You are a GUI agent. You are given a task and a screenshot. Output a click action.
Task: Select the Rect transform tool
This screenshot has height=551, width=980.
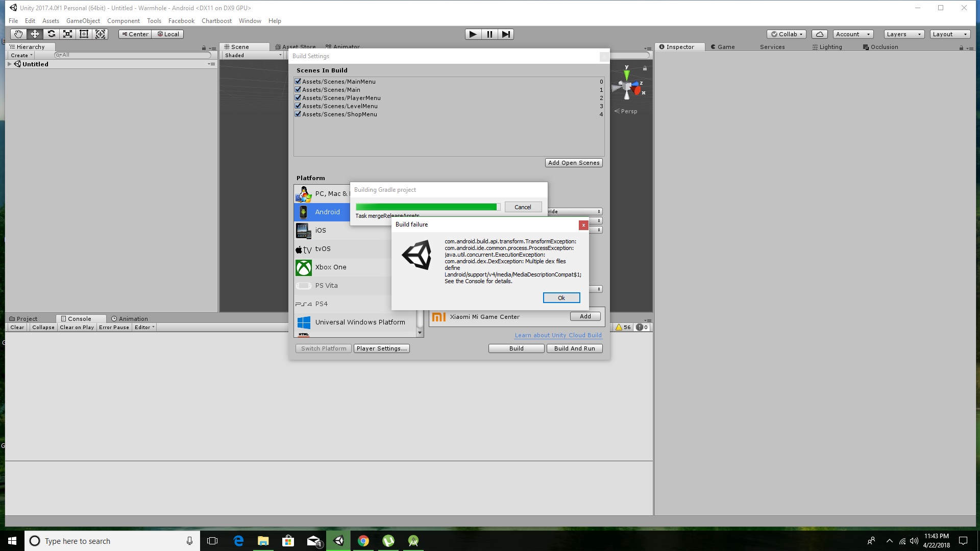click(84, 34)
